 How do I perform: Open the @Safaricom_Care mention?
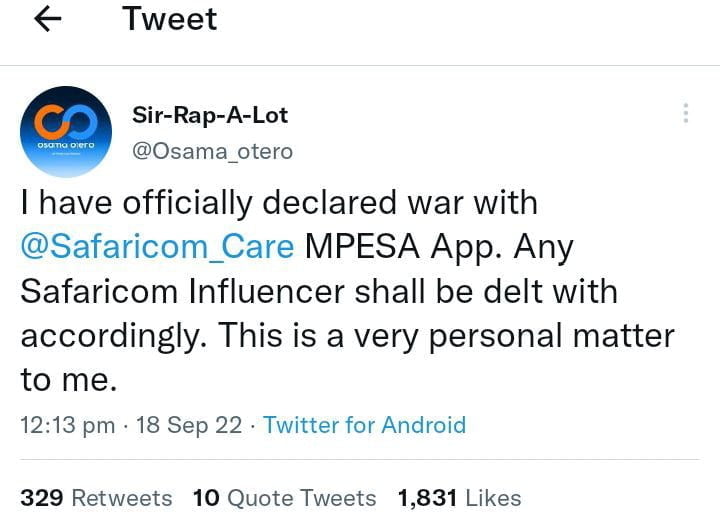[157, 247]
